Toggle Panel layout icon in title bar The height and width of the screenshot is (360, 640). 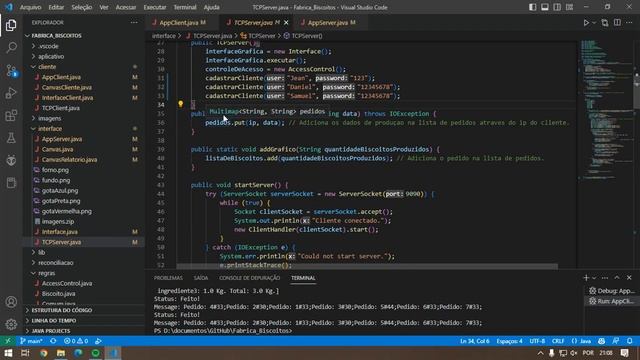pyautogui.click(x=544, y=7)
